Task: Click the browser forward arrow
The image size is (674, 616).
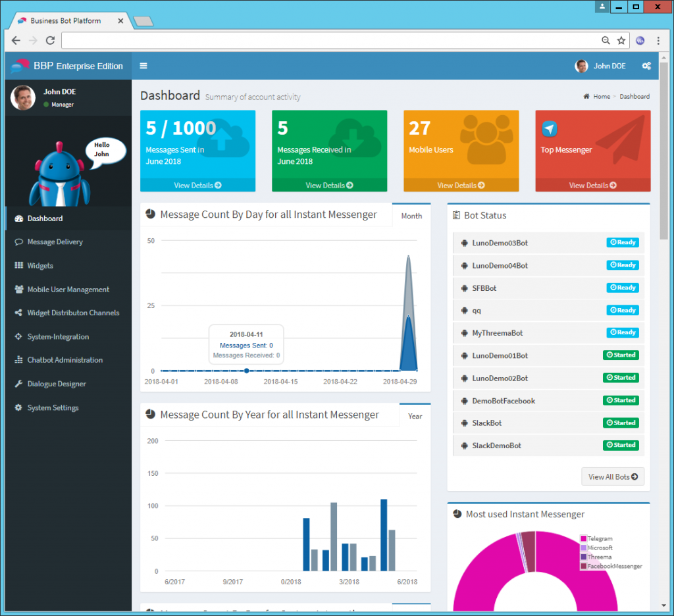Action: tap(33, 40)
